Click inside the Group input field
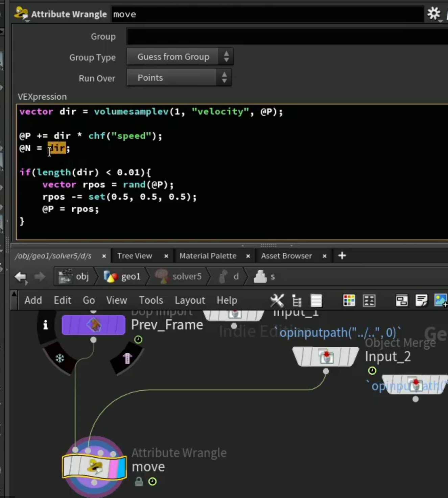 click(x=287, y=36)
